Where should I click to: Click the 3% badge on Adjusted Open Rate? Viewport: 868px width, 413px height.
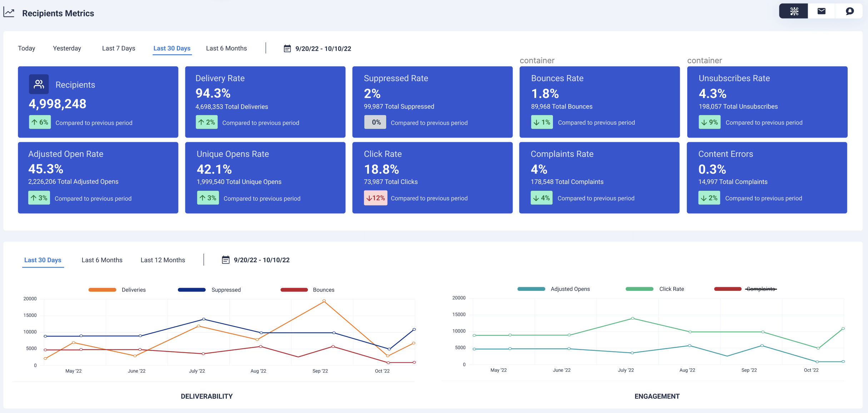click(x=39, y=198)
